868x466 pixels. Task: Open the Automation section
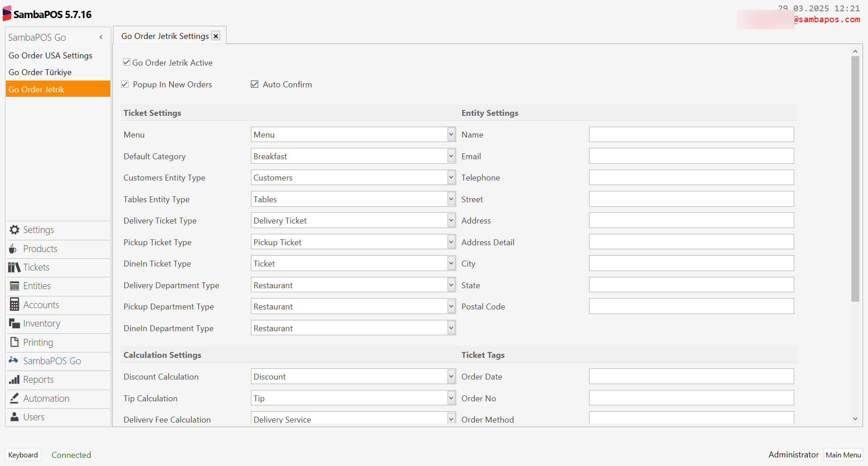(x=14, y=398)
